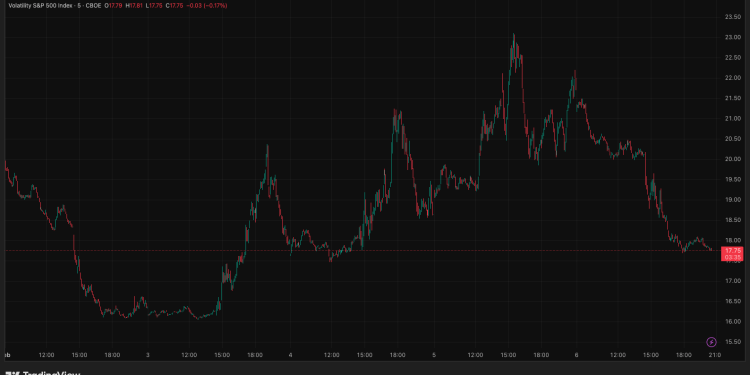Click the 15.50 price axis label

(x=733, y=342)
